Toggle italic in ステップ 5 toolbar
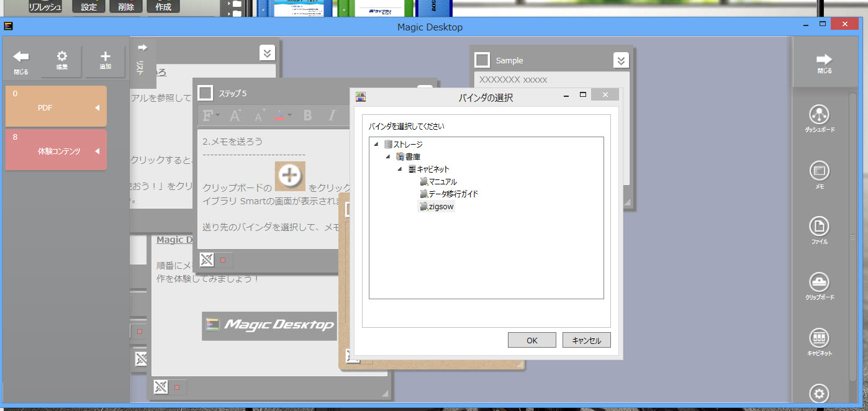This screenshot has height=411, width=868. tap(332, 115)
